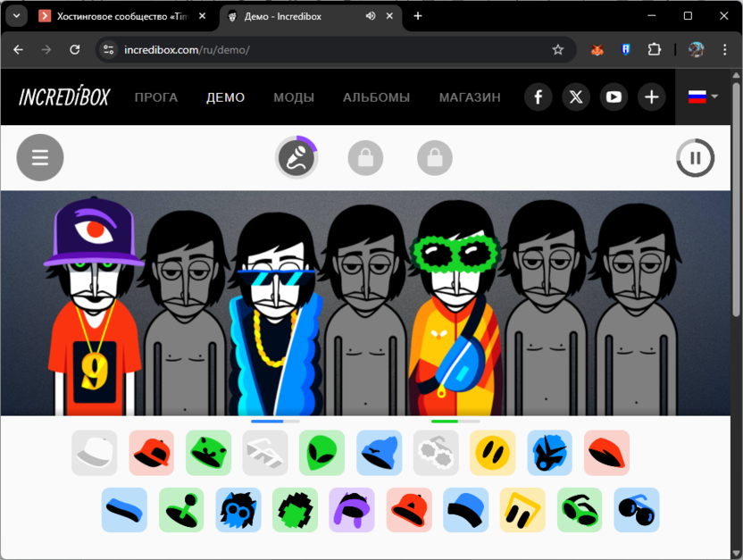Click the second locked bonus padlock
The height and width of the screenshot is (560, 743).
tap(434, 157)
